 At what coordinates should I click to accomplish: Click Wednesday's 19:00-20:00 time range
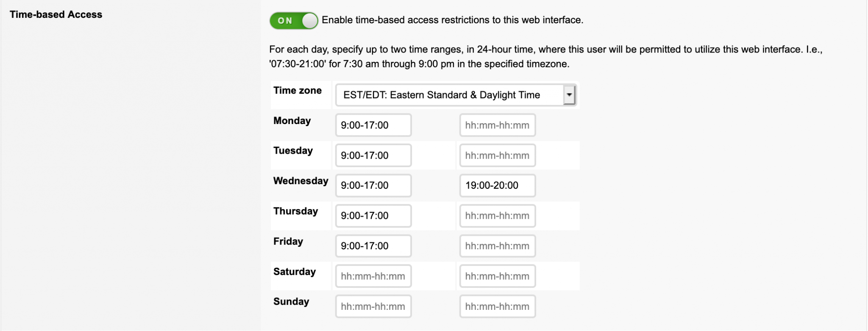[x=497, y=185]
